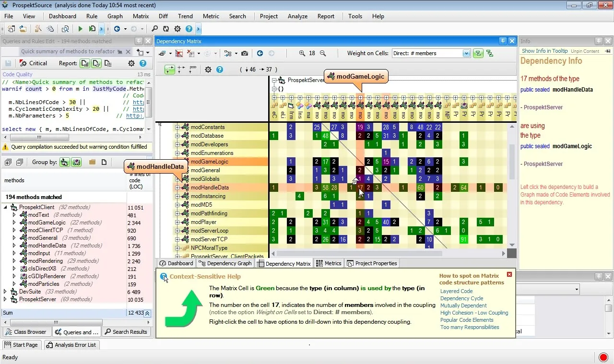Click the file page icon next to Group by
Screen dimensions: 614x364
pos(104,162)
